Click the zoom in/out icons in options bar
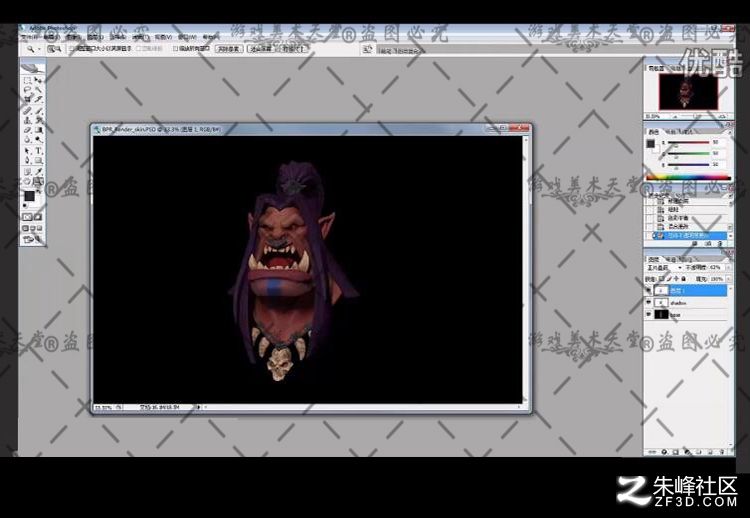 pyautogui.click(x=54, y=49)
